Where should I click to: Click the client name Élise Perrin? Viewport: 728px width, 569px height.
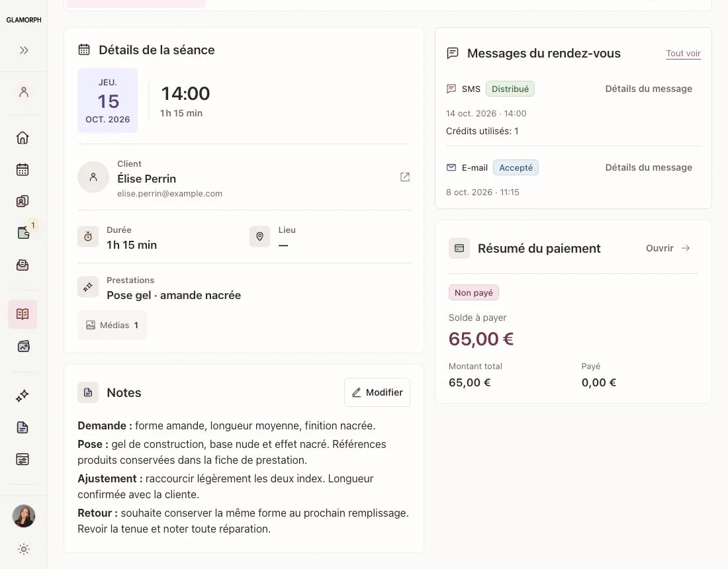click(147, 179)
